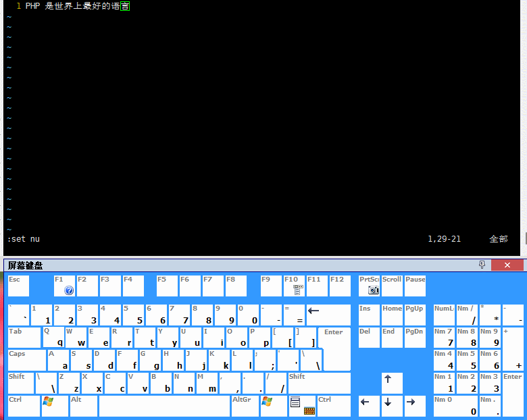Pin the on-screen keyboard window
Viewport: 527px width, 420px height.
coord(482,265)
